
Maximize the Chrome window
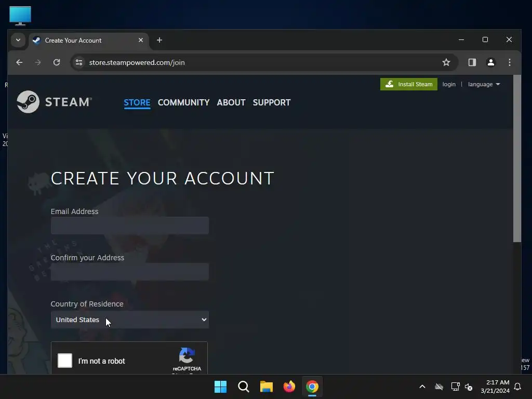click(485, 39)
